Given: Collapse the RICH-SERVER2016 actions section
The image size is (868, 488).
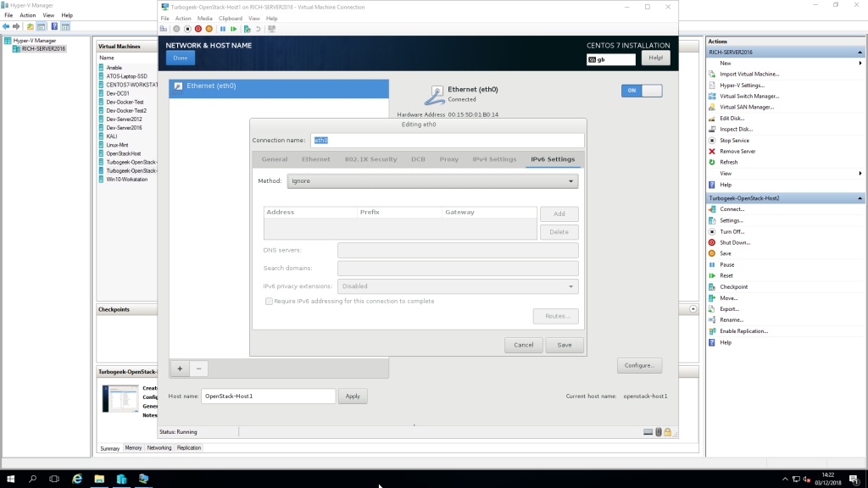Looking at the screenshot, I should click(861, 52).
